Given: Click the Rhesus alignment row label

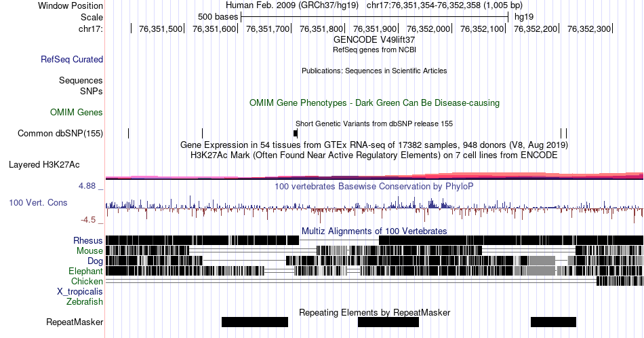Looking at the screenshot, I should (x=88, y=240).
